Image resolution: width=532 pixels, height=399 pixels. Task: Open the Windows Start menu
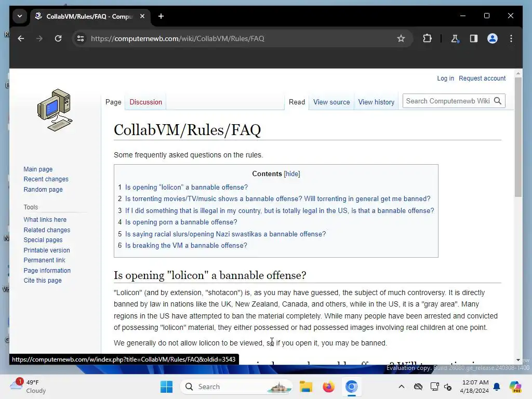pyautogui.click(x=166, y=387)
